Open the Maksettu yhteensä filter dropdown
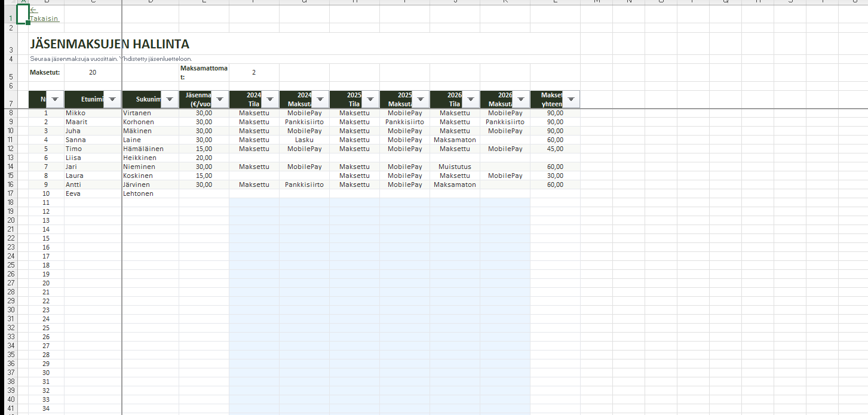Viewport: 868px width, 415px height. 571,99
